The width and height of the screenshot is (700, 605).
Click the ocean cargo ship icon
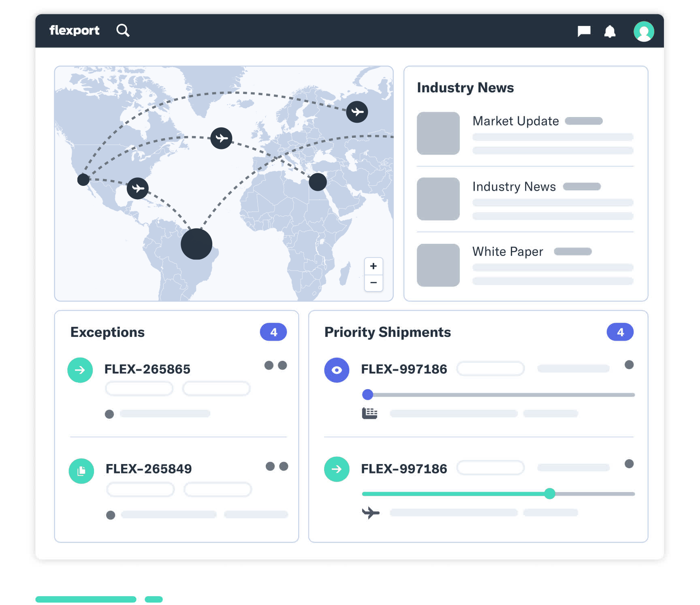tap(369, 413)
